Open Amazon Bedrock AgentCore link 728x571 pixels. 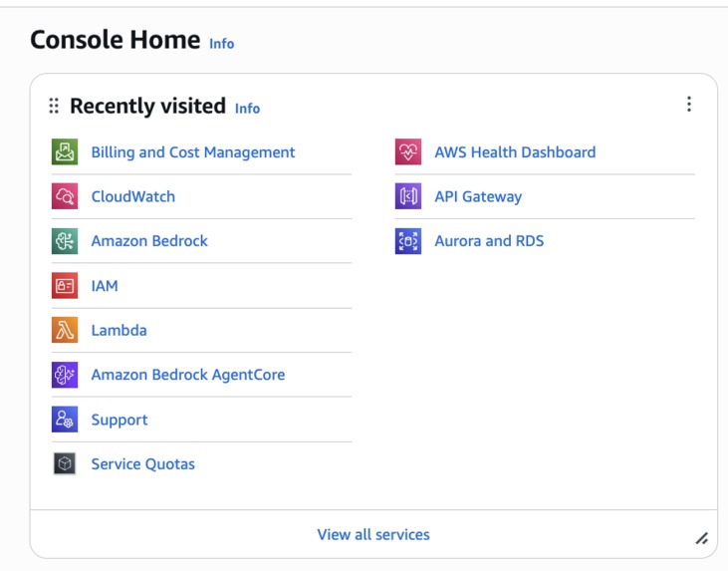188,375
